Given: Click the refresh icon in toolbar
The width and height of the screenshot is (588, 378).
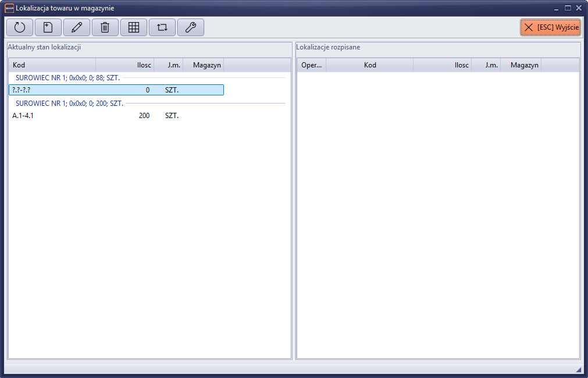Looking at the screenshot, I should point(20,27).
